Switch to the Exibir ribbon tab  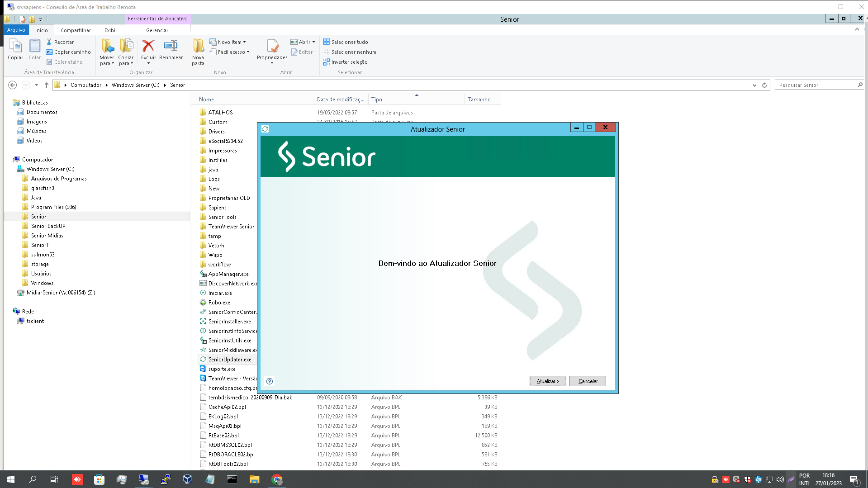coord(111,30)
